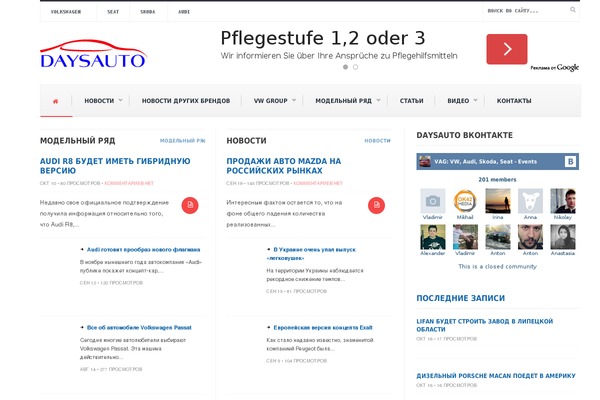Viewport: 600px width, 400px height.
Task: Open the Контакты menu item
Action: point(514,101)
